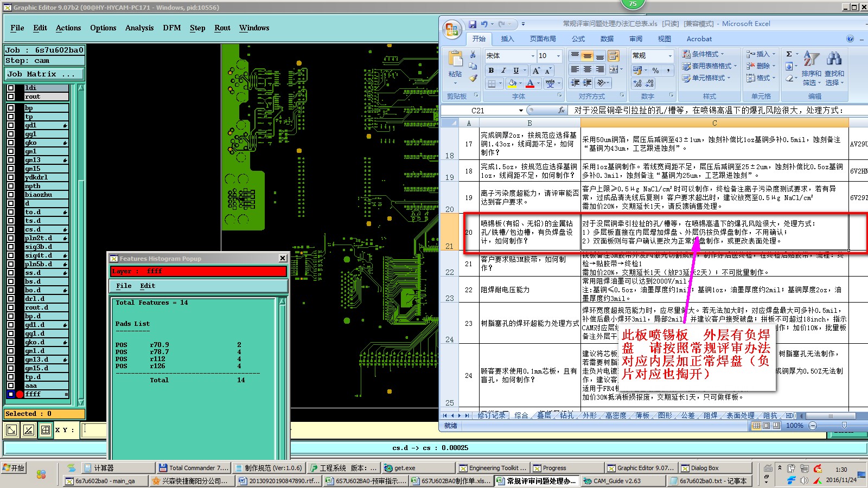This screenshot has height=488, width=868.
Task: Open Quick Access Toolbar customize arrow
Action: point(523,24)
